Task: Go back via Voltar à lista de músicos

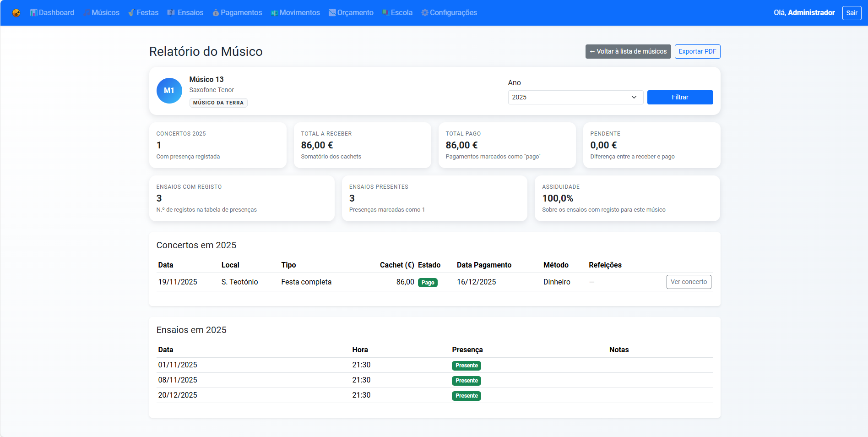Action: coord(628,51)
